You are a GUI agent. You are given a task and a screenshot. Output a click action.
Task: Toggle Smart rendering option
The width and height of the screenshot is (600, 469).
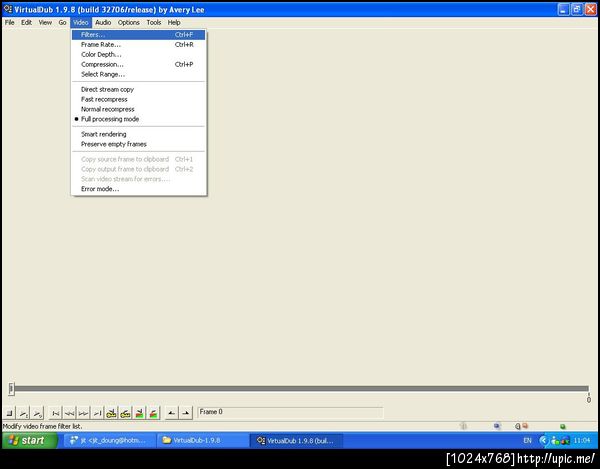click(x=139, y=134)
